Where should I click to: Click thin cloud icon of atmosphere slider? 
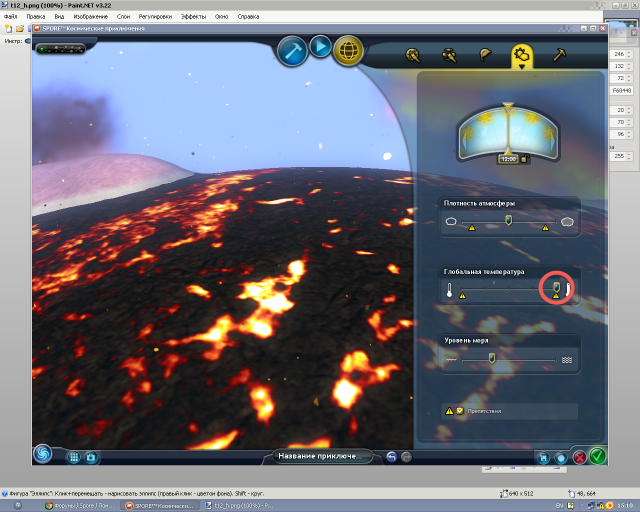(x=451, y=221)
